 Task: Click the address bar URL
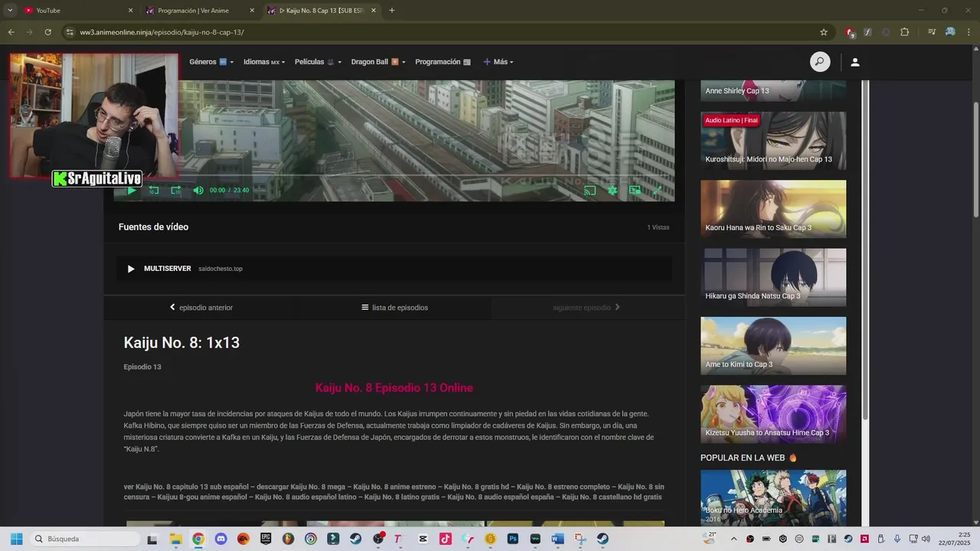pos(162,32)
